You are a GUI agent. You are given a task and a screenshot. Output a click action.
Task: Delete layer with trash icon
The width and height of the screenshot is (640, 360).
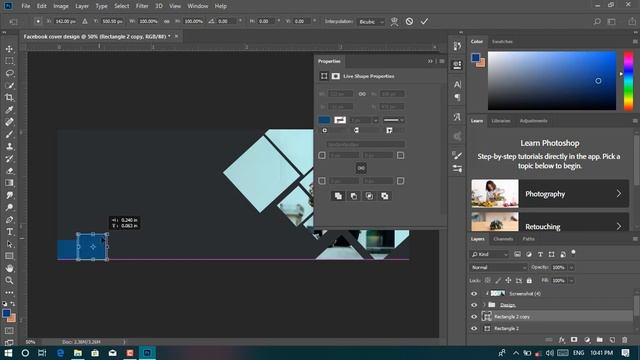(624, 340)
